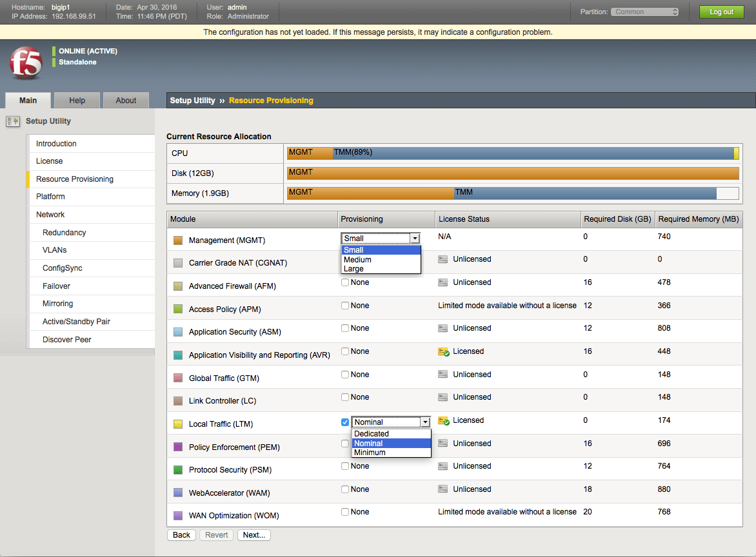Click the blue WAM module color square
This screenshot has height=557, width=756.
pos(178,493)
